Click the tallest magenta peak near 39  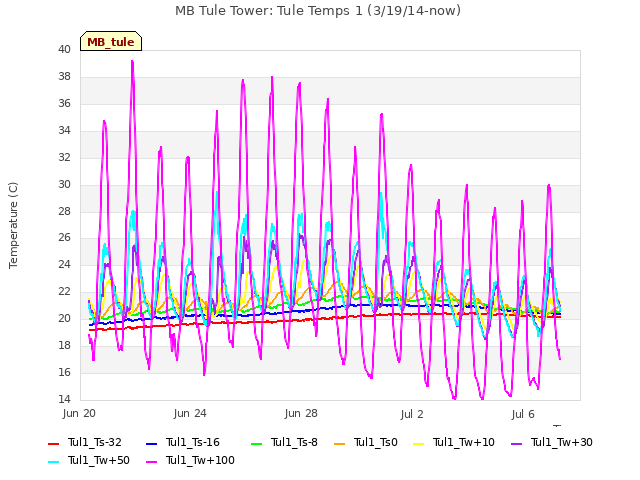(132, 62)
